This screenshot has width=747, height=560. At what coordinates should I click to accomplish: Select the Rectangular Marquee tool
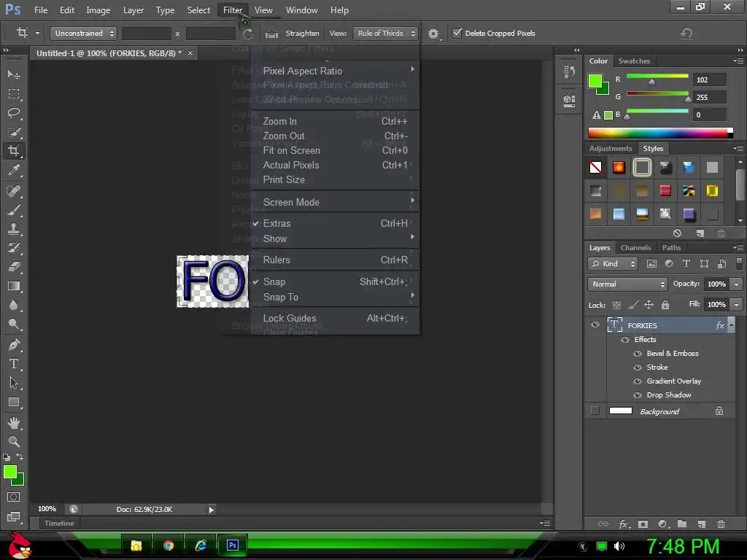(x=14, y=94)
